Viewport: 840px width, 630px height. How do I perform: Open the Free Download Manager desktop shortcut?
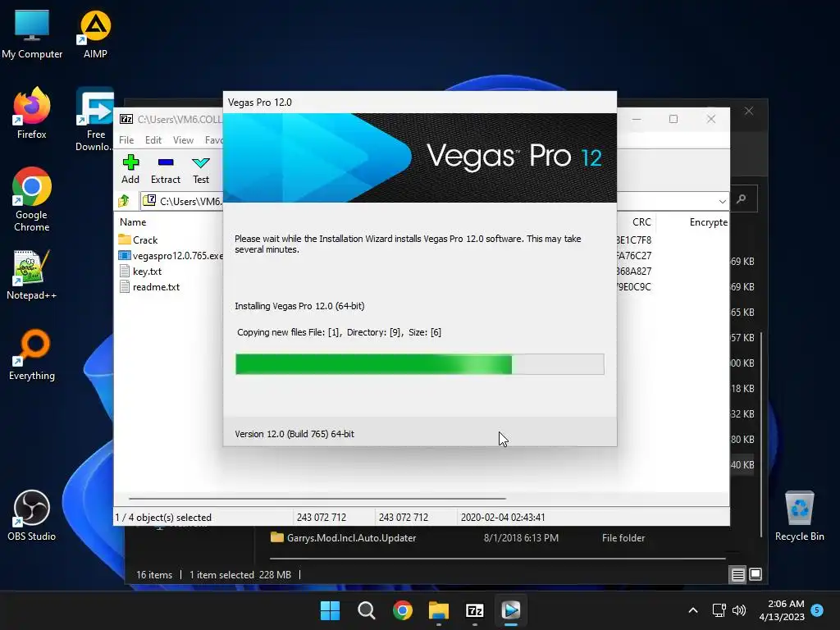point(95,119)
